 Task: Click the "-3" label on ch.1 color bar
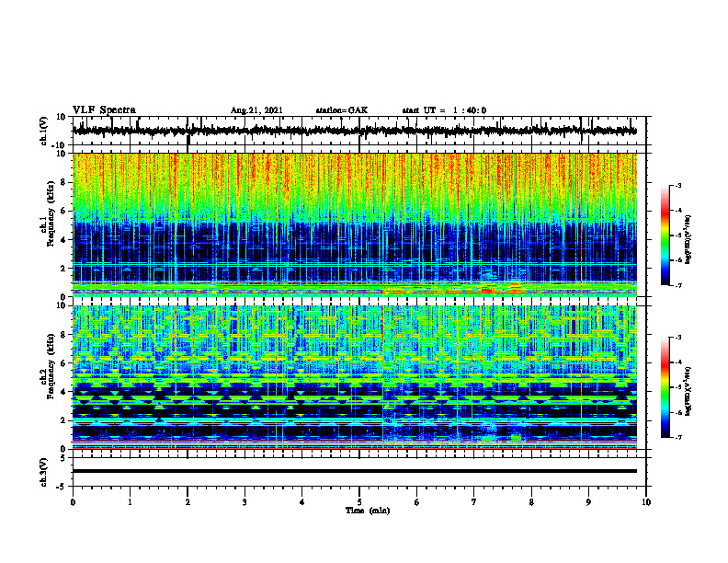[677, 185]
